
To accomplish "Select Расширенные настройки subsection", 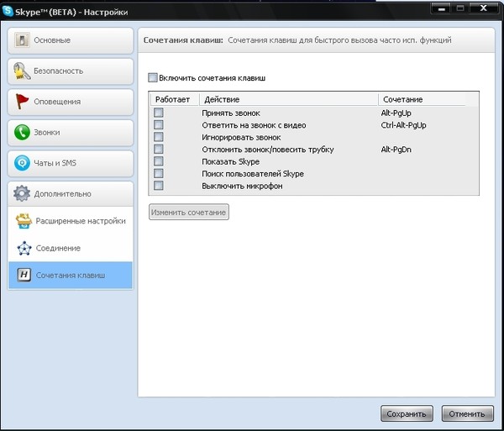I will pyautogui.click(x=71, y=221).
